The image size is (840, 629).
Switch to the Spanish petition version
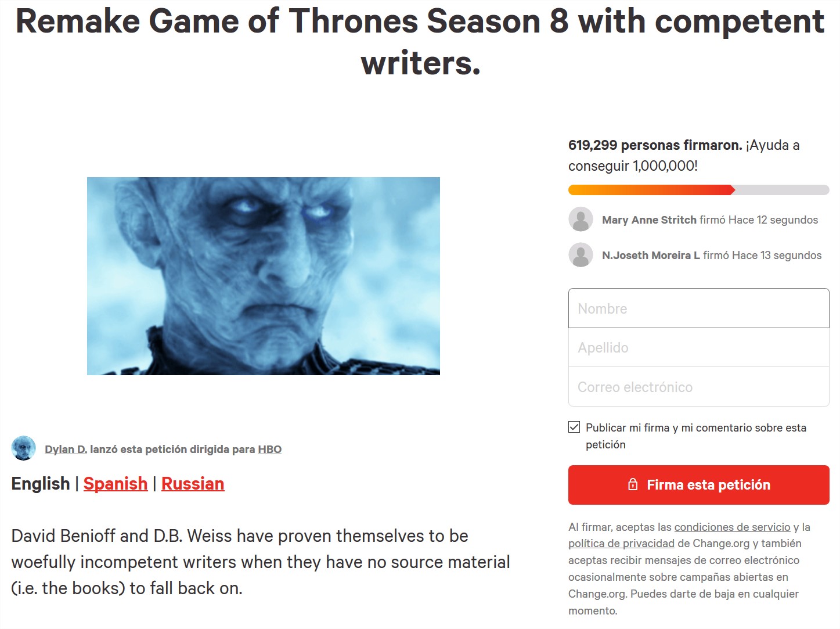click(116, 484)
